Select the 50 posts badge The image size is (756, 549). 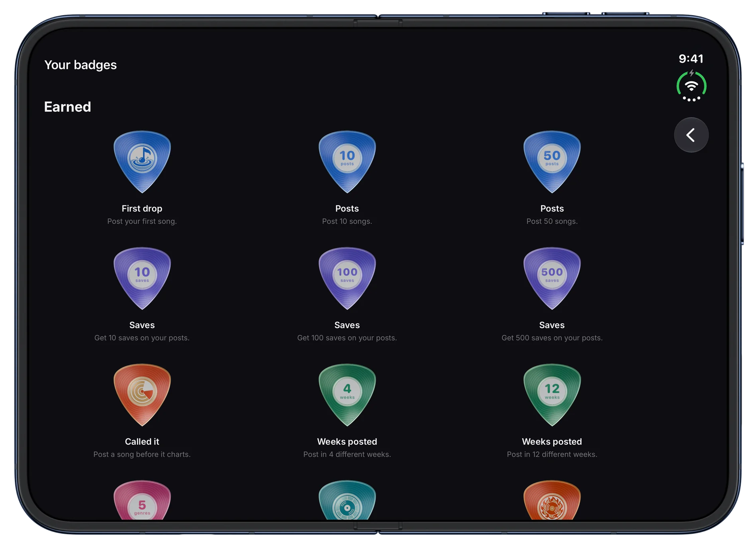click(552, 162)
